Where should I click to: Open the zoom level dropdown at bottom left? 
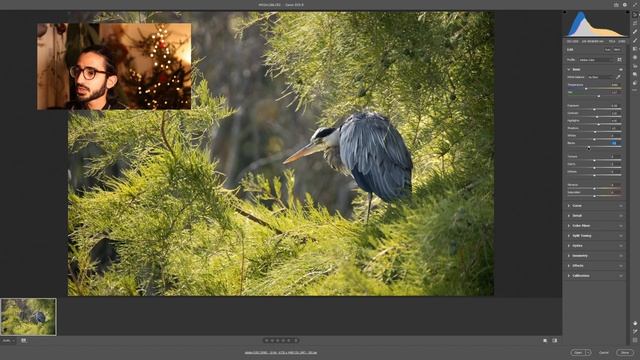pyautogui.click(x=8, y=340)
